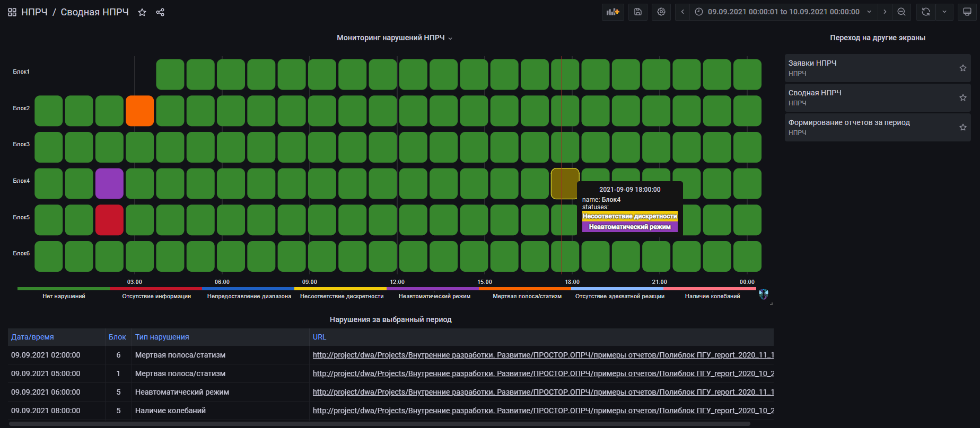Open dashboard settings gear
This screenshot has width=980, height=428.
tap(661, 12)
